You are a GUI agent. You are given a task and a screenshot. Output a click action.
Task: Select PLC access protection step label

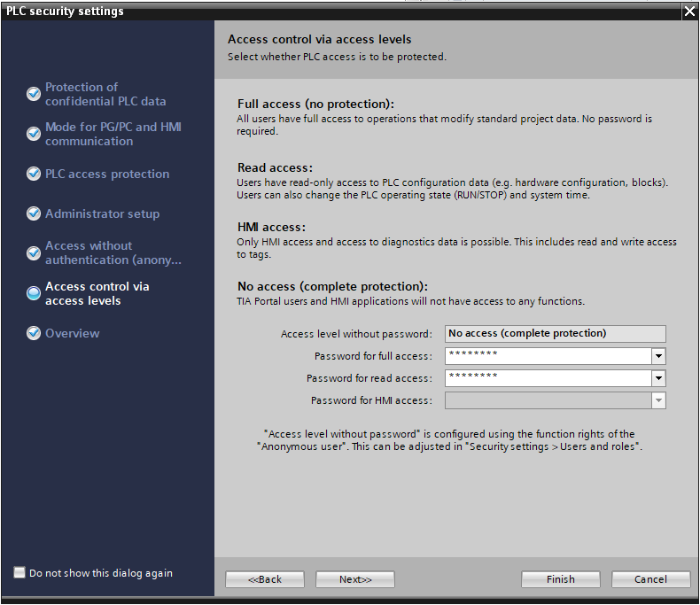pyautogui.click(x=107, y=174)
